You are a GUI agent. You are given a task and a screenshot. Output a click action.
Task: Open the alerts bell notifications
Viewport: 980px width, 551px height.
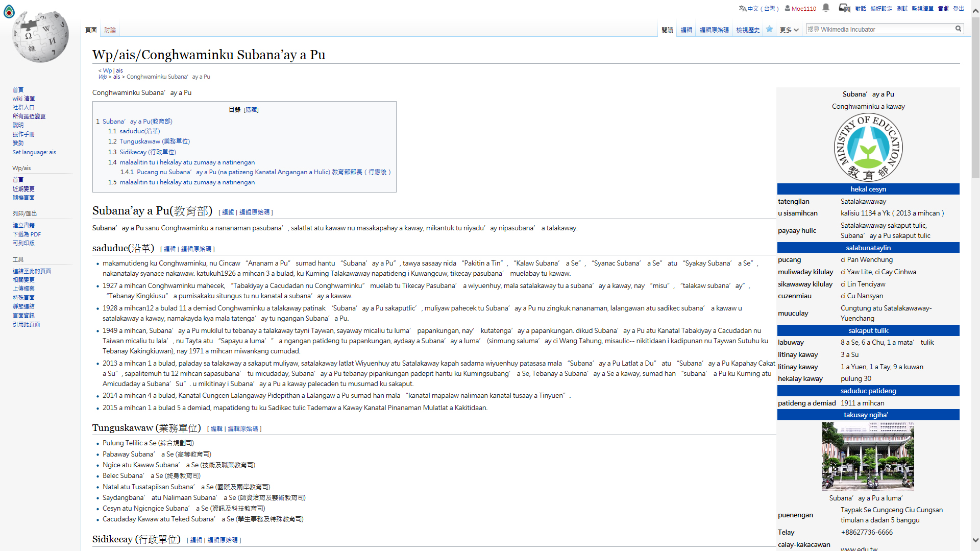click(x=826, y=8)
